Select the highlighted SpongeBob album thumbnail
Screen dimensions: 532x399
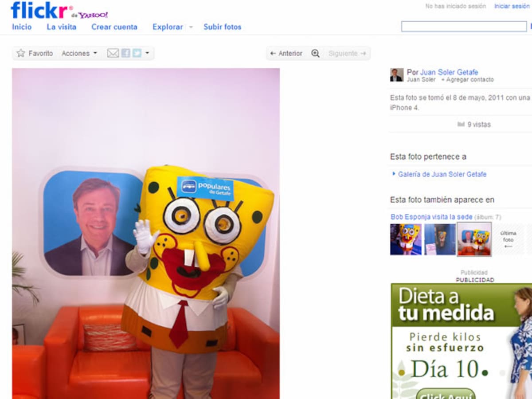click(x=474, y=239)
